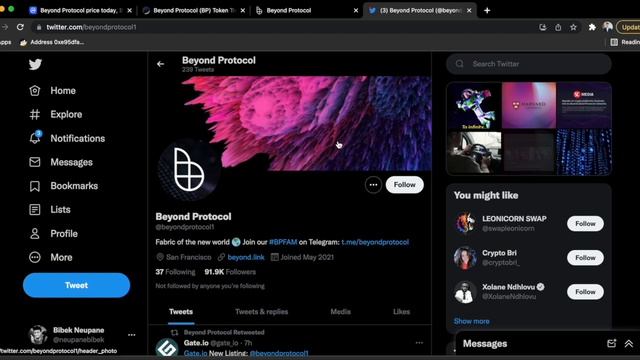
Task: Open the Reading list button
Action: coord(625,42)
